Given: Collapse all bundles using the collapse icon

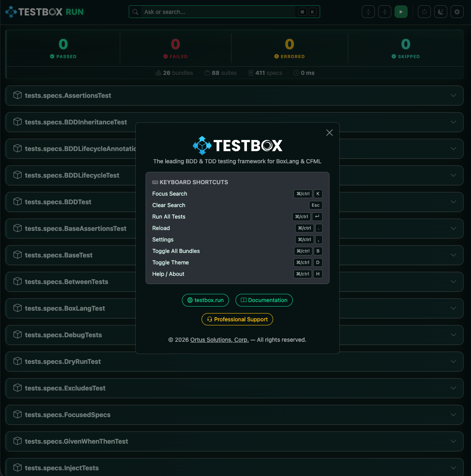Looking at the screenshot, I should (x=384, y=11).
